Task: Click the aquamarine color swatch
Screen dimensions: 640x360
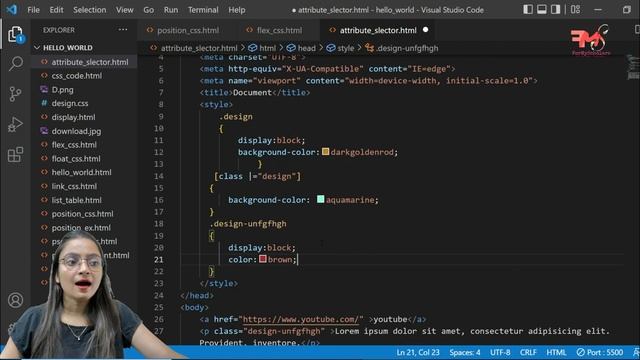Action: point(320,199)
